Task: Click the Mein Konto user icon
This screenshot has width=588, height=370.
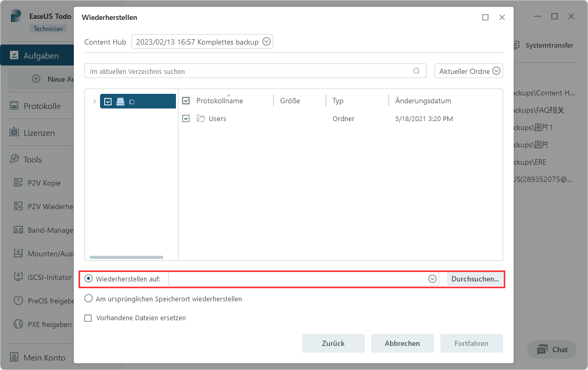Action: (x=14, y=357)
